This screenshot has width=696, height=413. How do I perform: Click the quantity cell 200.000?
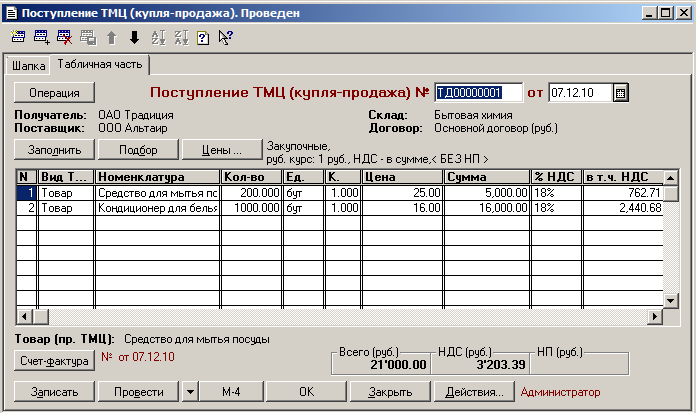(x=252, y=193)
